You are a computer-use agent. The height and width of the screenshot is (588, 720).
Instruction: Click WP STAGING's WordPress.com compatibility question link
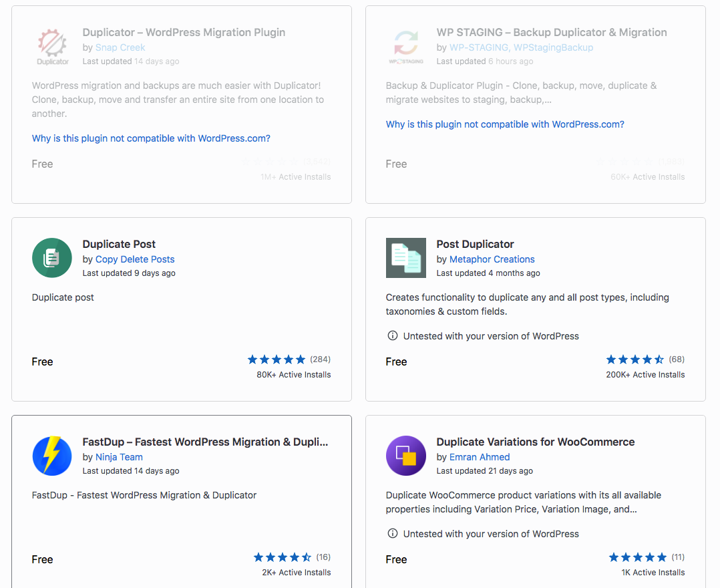(505, 124)
